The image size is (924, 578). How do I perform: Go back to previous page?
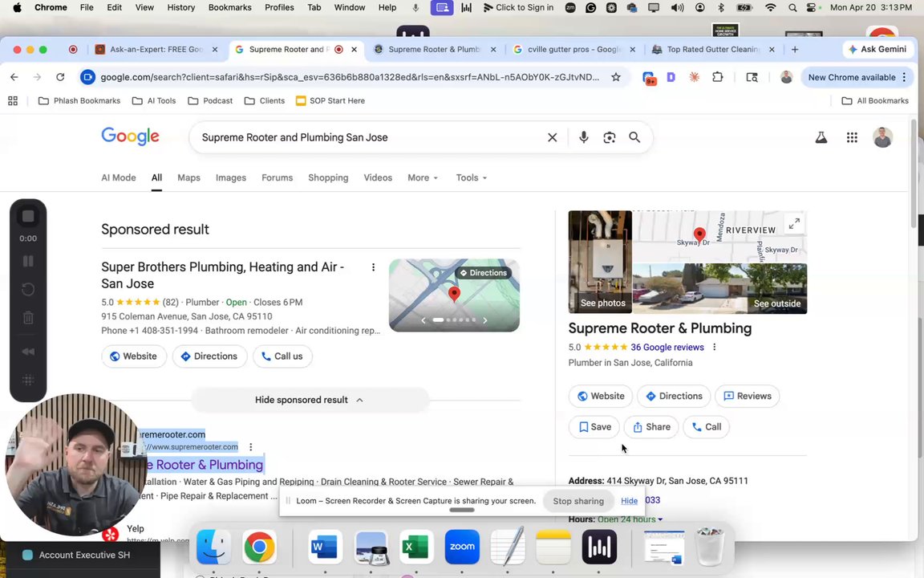[14, 77]
